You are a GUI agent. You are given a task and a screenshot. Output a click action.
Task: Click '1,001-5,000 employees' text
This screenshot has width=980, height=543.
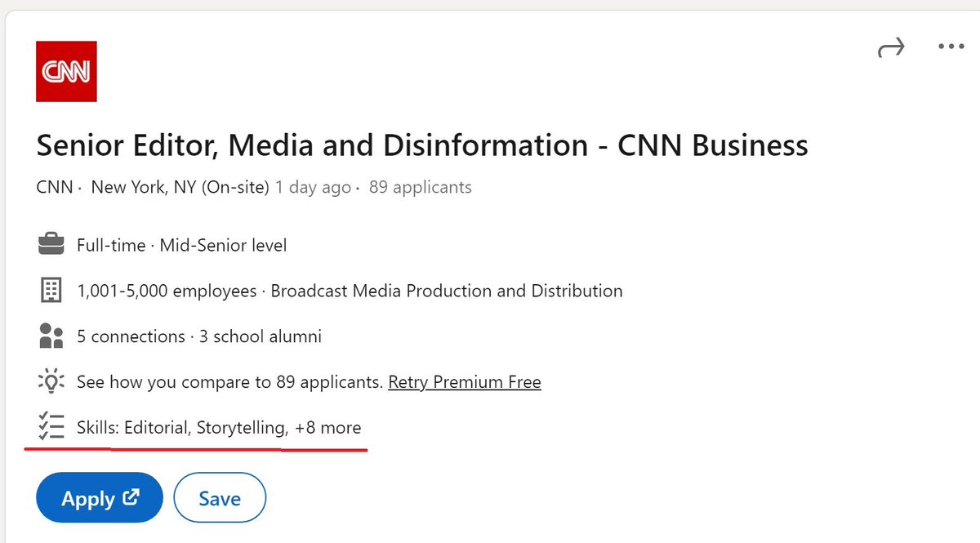tap(167, 290)
